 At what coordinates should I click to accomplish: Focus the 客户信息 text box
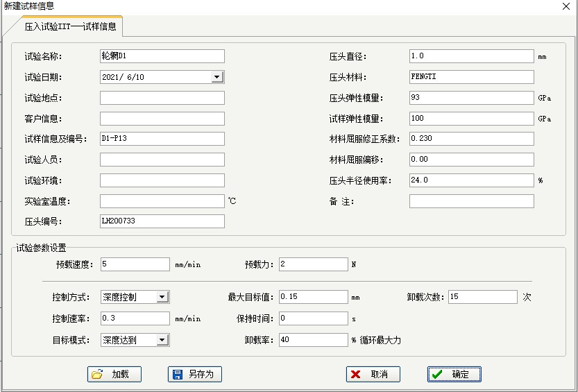pyautogui.click(x=162, y=119)
